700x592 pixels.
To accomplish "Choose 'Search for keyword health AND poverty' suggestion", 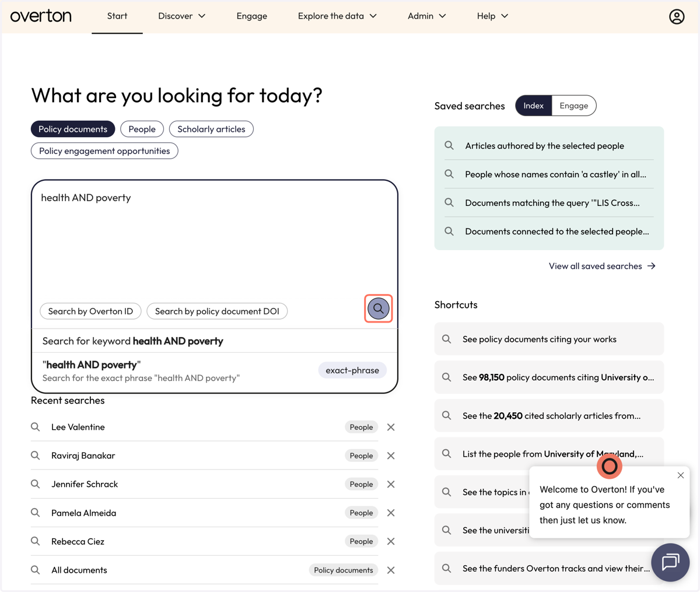I will 215,341.
